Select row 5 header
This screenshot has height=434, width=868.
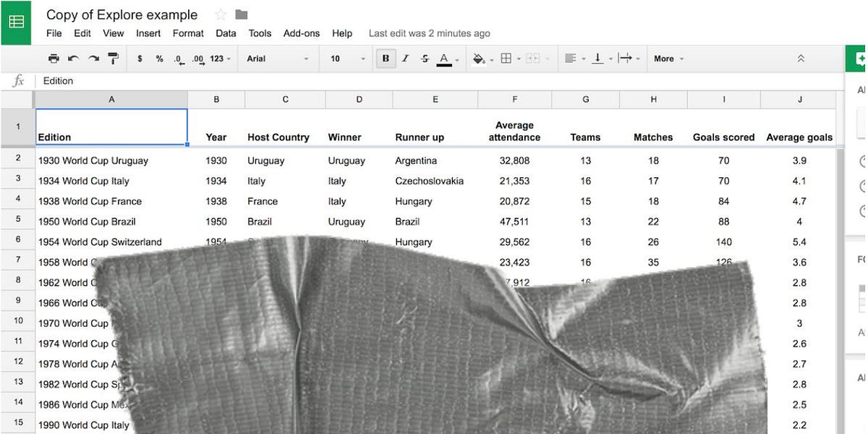pyautogui.click(x=17, y=219)
